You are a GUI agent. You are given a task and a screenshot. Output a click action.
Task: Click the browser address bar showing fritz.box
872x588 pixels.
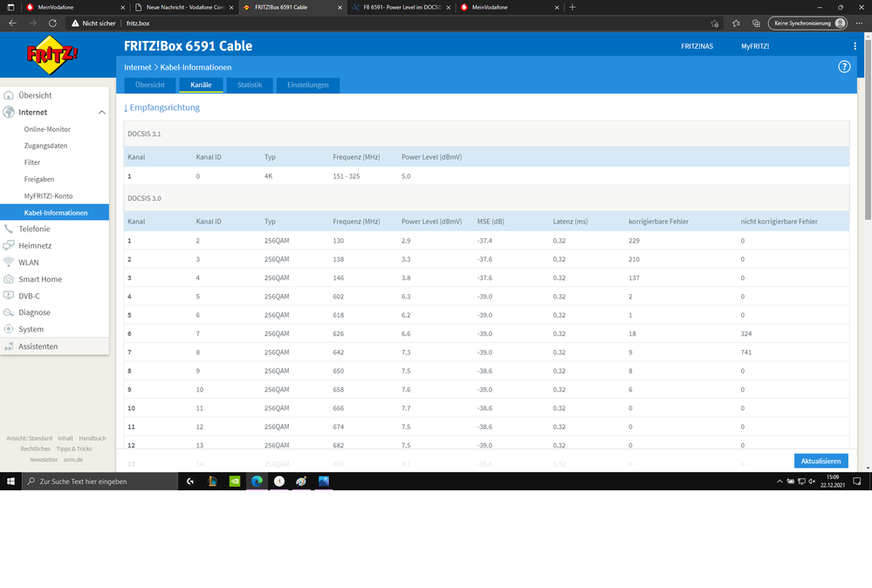click(x=384, y=24)
